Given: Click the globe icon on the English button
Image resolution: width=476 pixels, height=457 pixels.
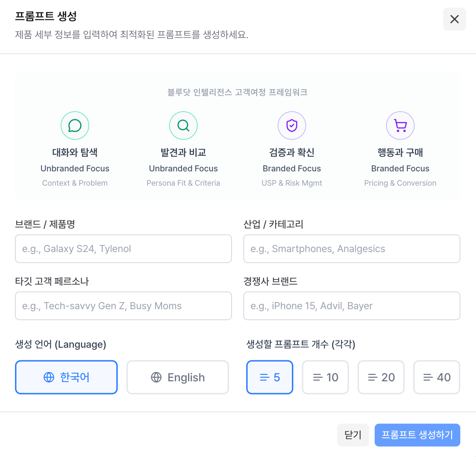Looking at the screenshot, I should [156, 377].
